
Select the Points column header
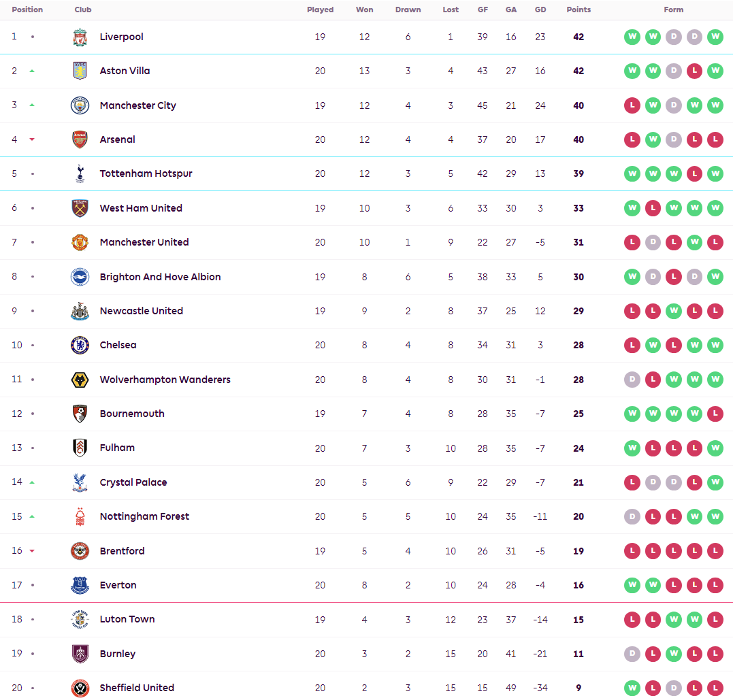pyautogui.click(x=579, y=10)
